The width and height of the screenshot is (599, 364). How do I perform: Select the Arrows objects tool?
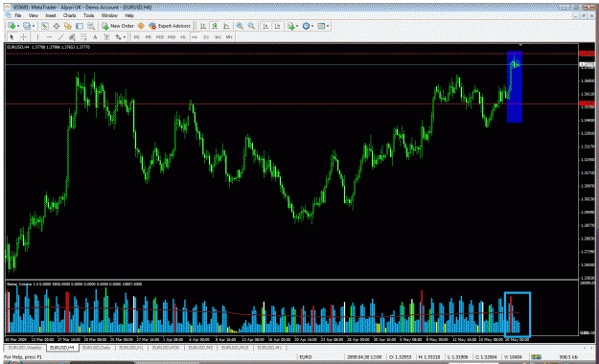pos(119,37)
